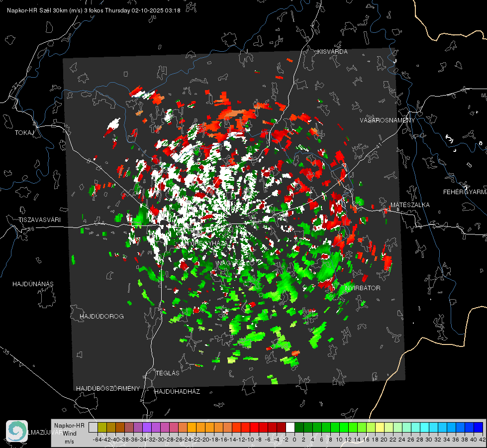Click road number 41 near Vásárosnamény

coord(379,145)
